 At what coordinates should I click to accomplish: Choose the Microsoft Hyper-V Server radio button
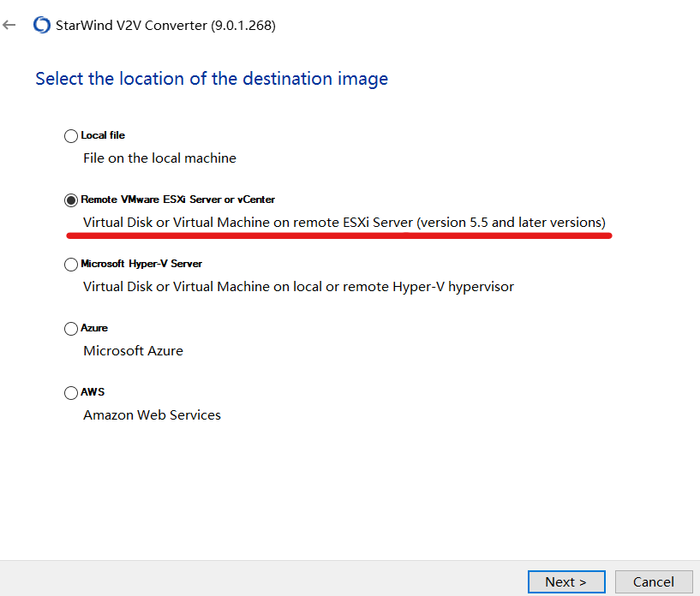71,264
